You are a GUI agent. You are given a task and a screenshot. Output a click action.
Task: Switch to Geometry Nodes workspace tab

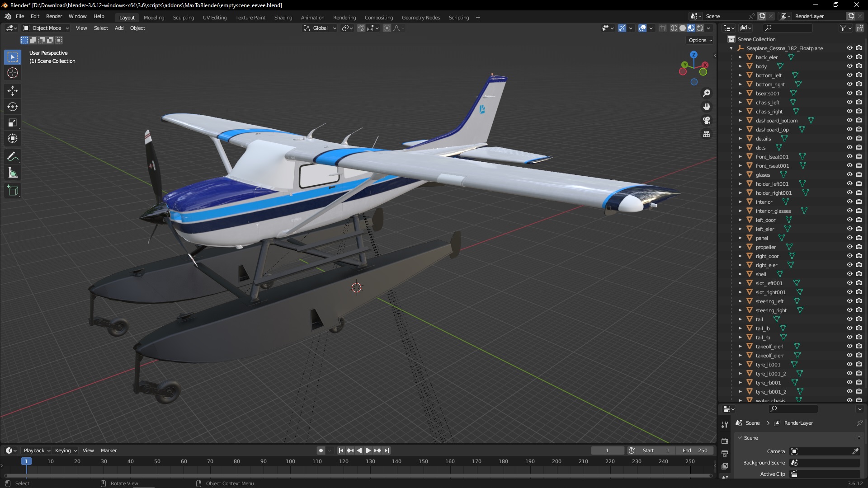(420, 18)
